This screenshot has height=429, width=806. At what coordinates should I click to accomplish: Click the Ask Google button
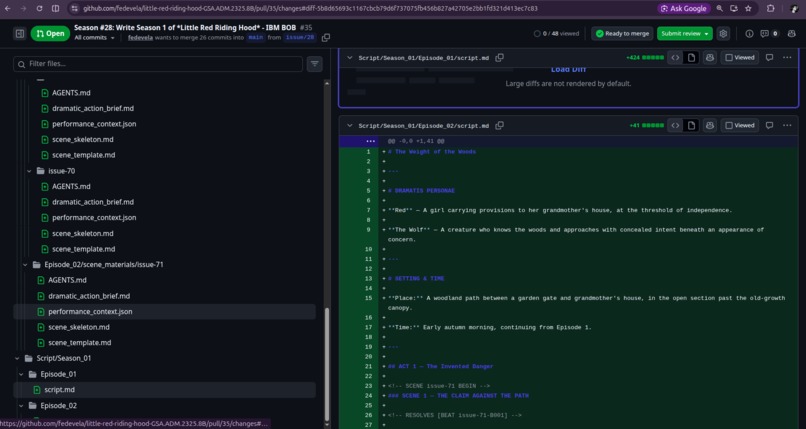[x=684, y=8]
